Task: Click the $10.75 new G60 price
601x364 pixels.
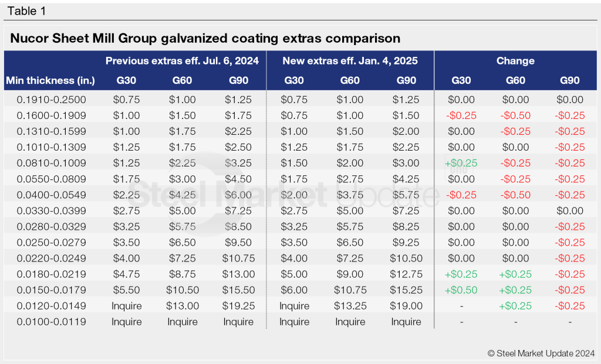Action: tap(349, 290)
